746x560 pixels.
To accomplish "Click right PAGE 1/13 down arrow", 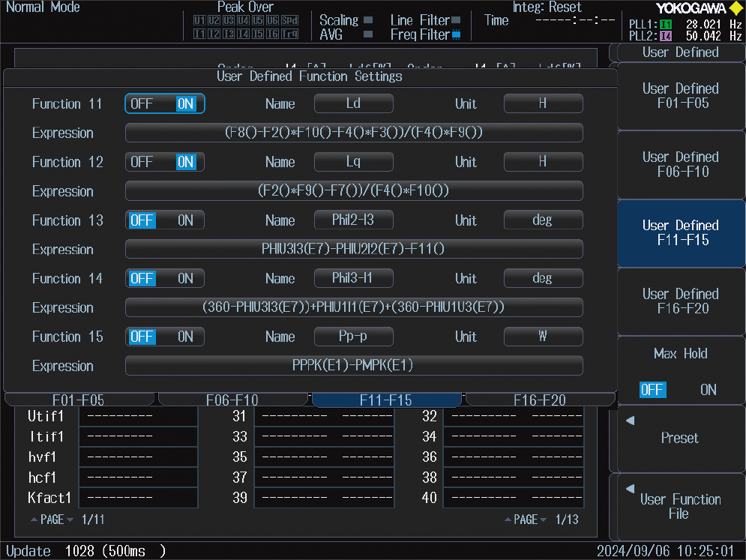I will [544, 520].
